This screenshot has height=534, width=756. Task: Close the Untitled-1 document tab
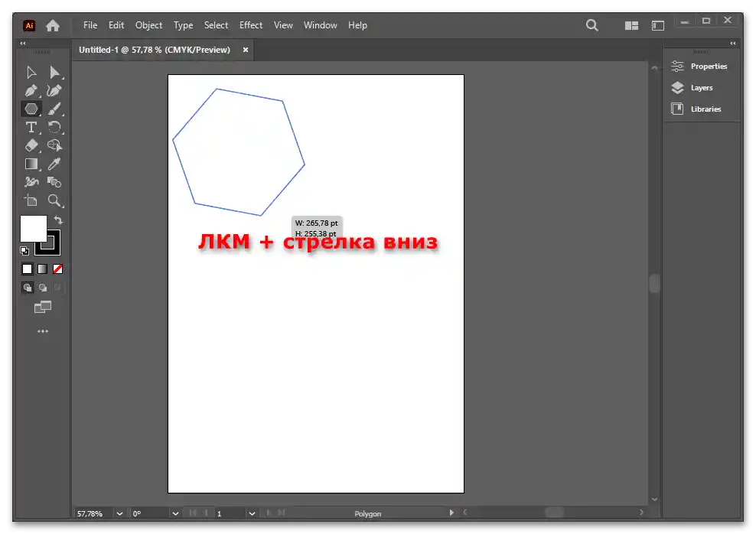[x=246, y=50]
